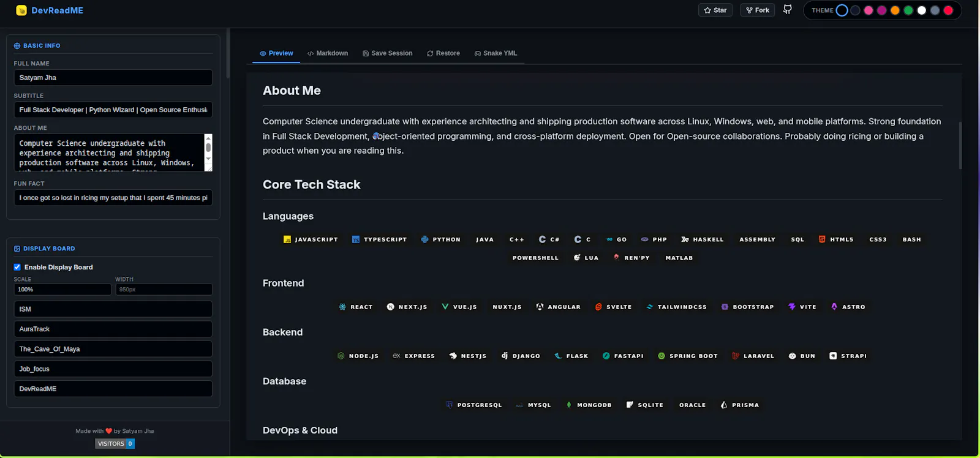Click the Node.js backend badge
The width and height of the screenshot is (980, 458).
(x=358, y=356)
